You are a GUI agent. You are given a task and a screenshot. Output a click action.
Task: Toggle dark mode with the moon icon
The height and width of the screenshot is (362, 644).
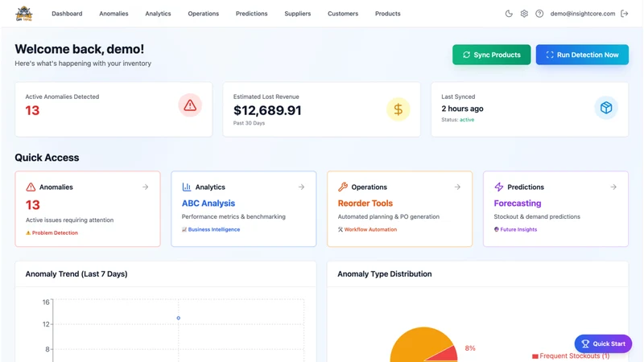click(509, 14)
